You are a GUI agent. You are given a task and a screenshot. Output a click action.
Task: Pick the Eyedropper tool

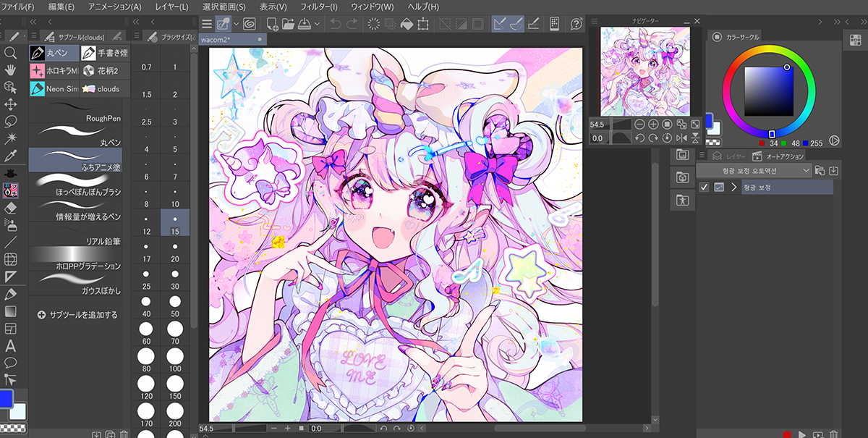click(10, 156)
